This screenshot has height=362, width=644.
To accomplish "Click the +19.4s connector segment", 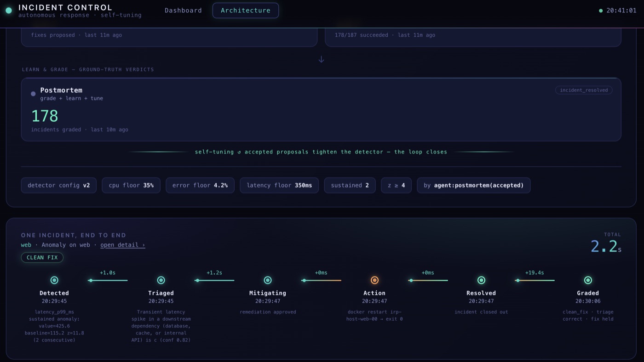I will tap(535, 280).
